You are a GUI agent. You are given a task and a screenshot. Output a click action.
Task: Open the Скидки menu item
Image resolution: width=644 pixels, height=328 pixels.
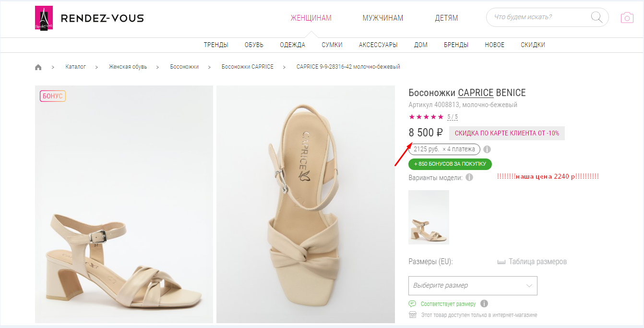click(x=533, y=45)
